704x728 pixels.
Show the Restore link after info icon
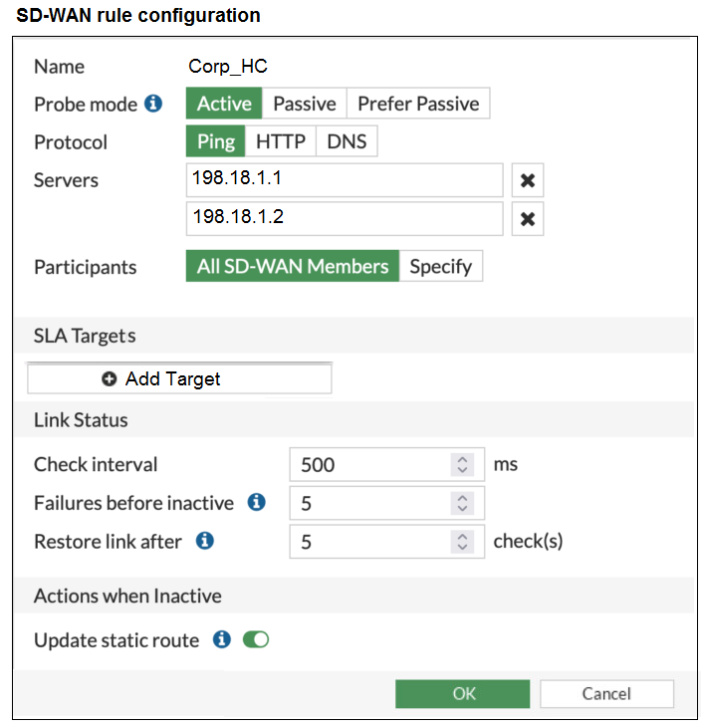205,541
